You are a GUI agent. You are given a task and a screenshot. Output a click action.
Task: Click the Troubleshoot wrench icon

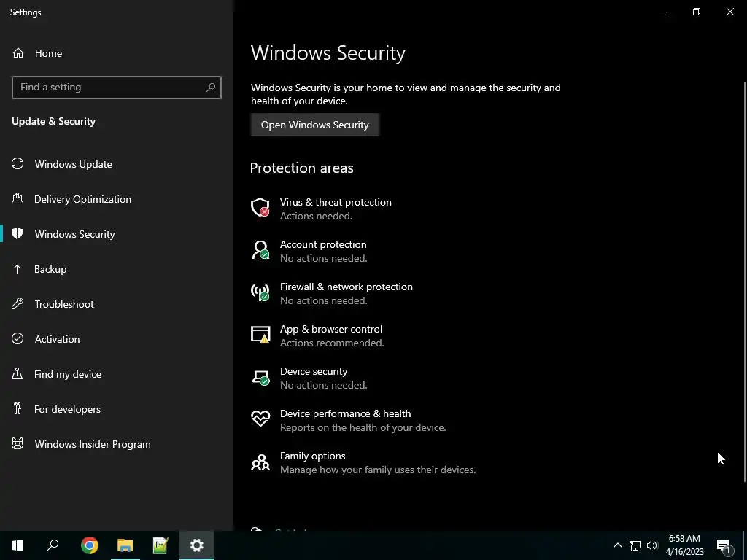pyautogui.click(x=18, y=304)
